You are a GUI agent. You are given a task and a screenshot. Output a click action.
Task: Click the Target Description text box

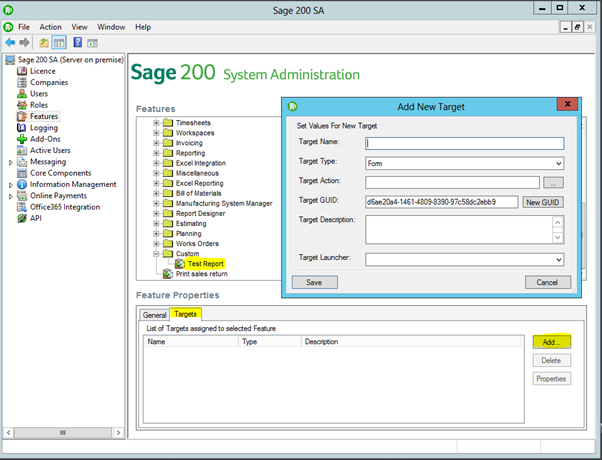[459, 230]
